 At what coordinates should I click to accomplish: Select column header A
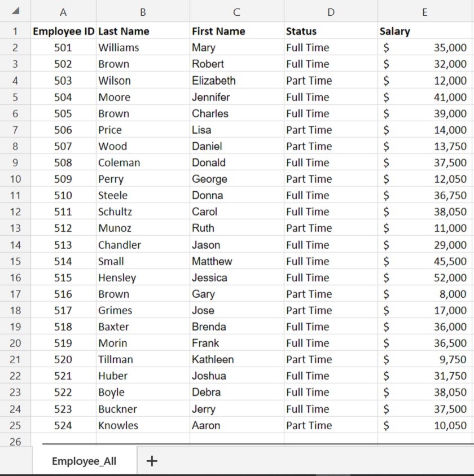click(63, 12)
